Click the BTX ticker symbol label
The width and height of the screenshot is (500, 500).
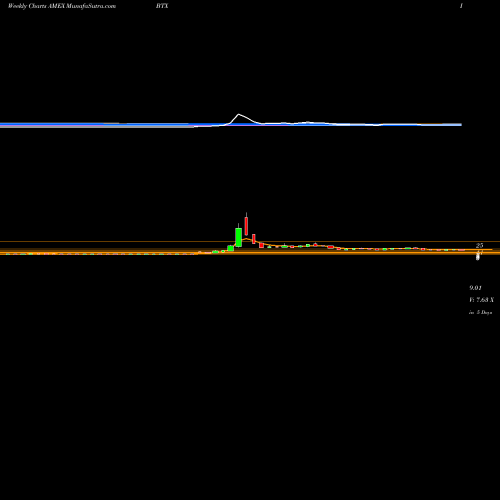[x=162, y=6]
